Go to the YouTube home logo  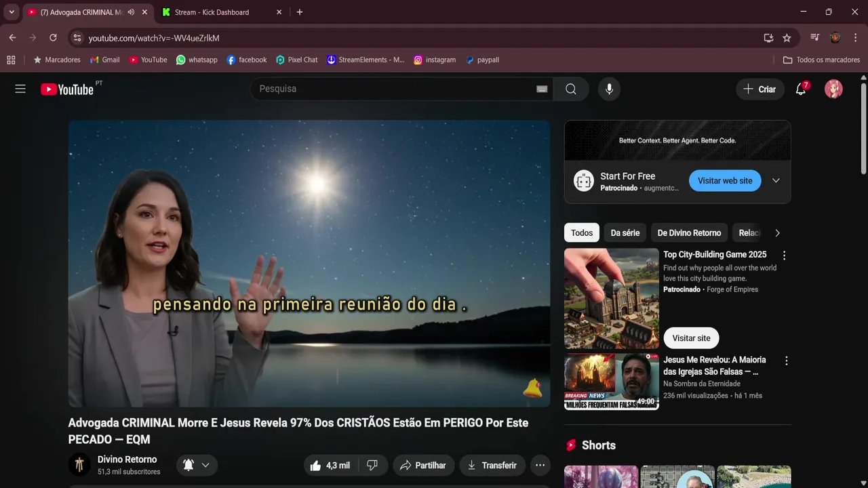coord(67,89)
